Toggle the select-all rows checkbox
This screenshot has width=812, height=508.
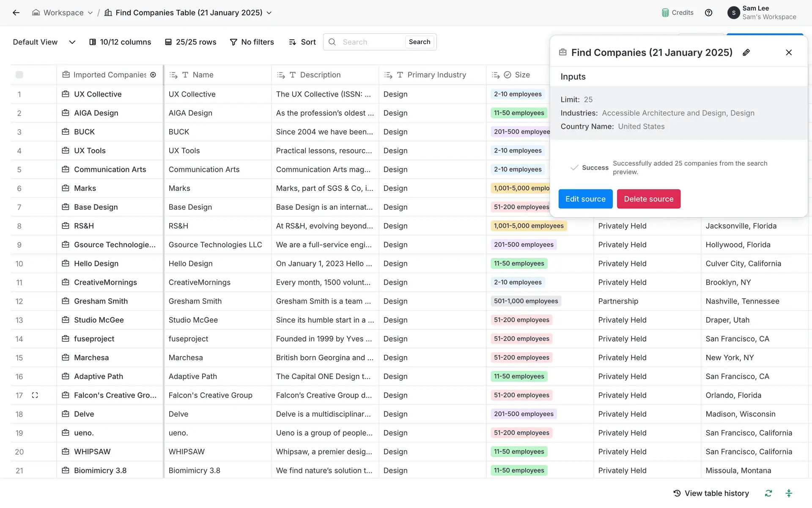[19, 75]
